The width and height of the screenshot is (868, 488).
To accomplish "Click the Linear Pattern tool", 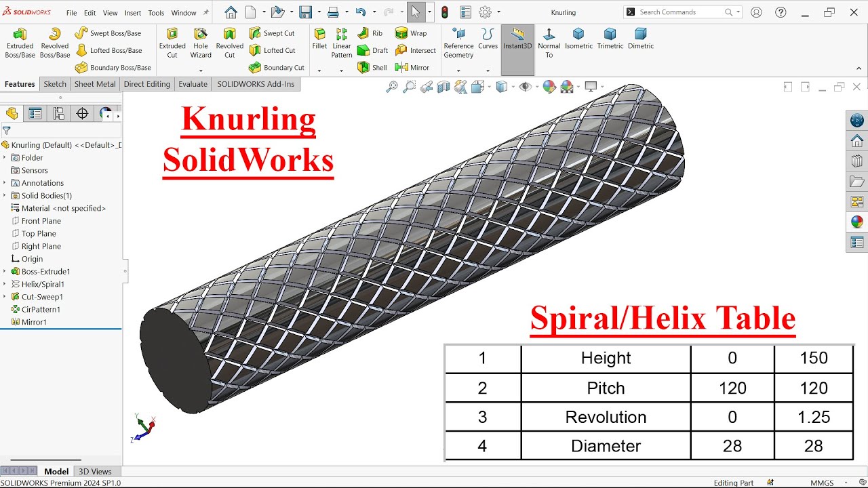I will 342,43.
